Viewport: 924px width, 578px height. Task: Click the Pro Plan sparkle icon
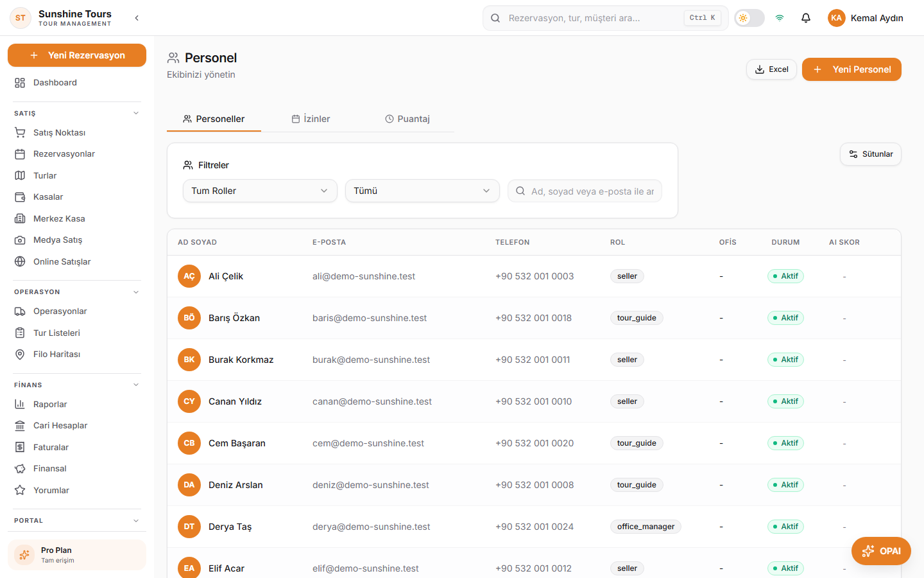(x=24, y=555)
